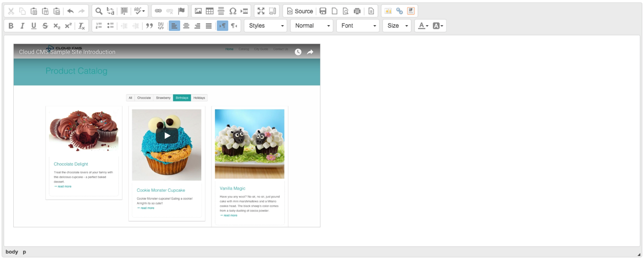Insert a link with the chain icon
The height and width of the screenshot is (260, 644).
coord(158,11)
